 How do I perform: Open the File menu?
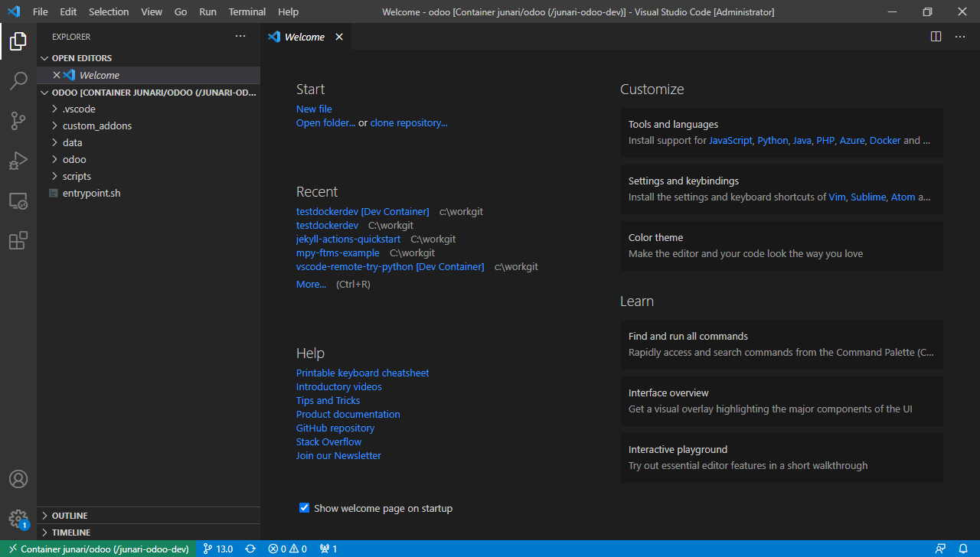tap(40, 11)
